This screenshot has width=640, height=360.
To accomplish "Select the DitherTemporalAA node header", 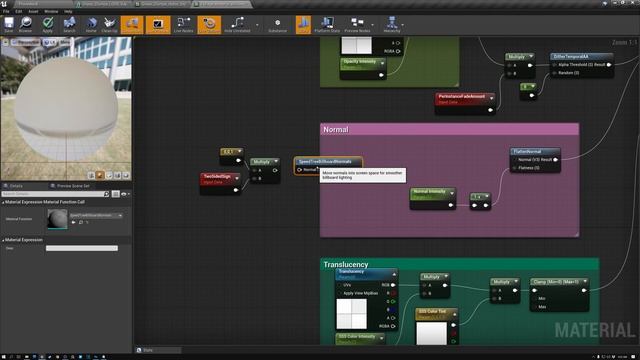I will (x=581, y=57).
